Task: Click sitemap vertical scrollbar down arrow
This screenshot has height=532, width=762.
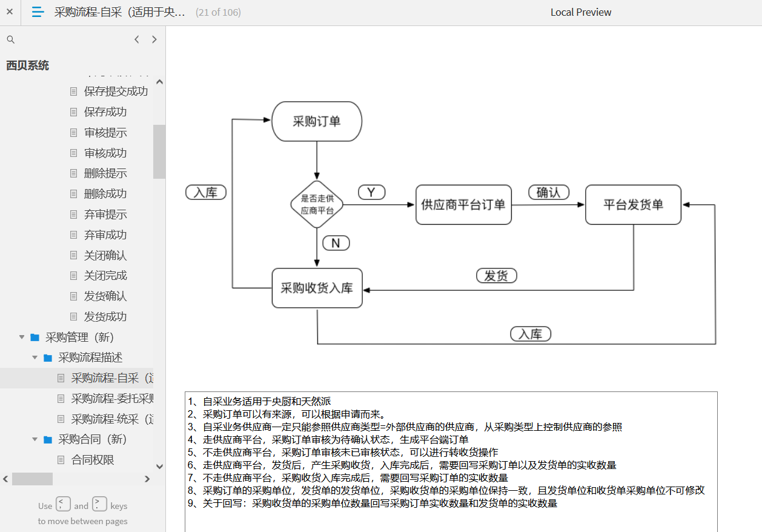Action: 159,467
